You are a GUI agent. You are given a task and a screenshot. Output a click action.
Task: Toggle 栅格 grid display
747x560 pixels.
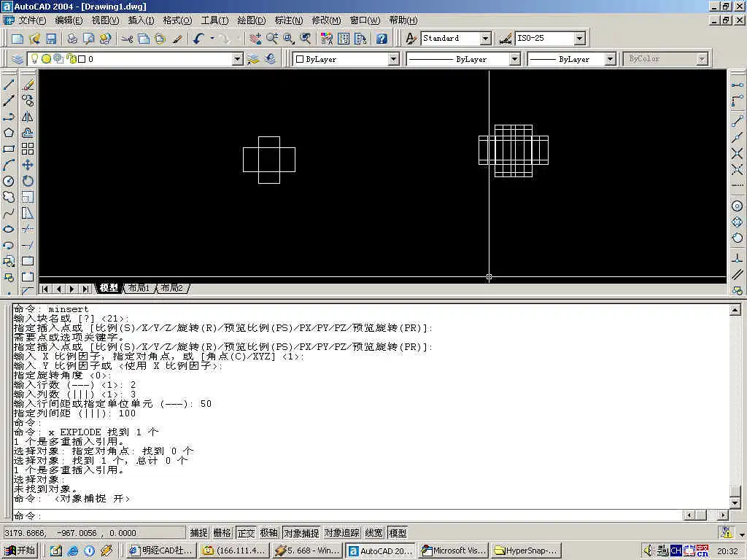coord(222,533)
